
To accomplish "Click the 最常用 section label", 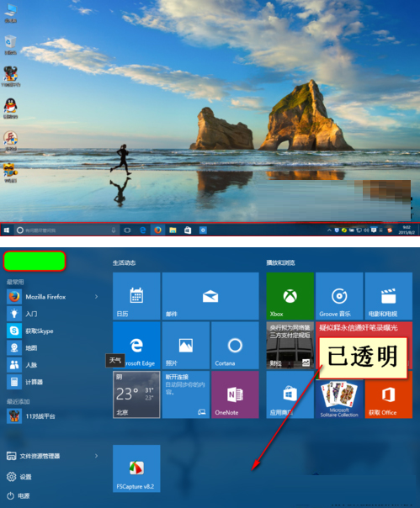I will 15,282.
